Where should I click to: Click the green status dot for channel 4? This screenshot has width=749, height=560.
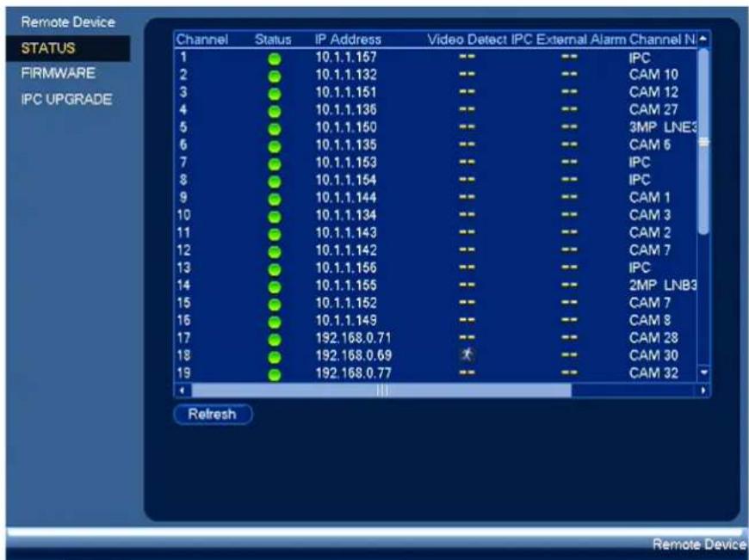pyautogui.click(x=275, y=112)
